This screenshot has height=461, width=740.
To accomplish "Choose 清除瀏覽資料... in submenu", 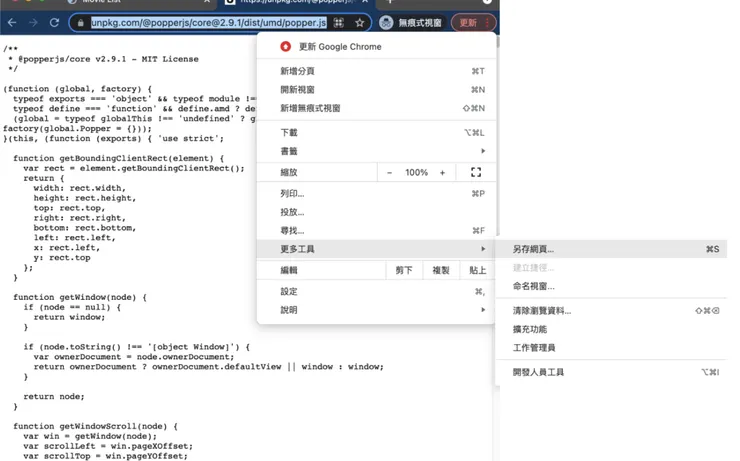I will tap(612, 311).
